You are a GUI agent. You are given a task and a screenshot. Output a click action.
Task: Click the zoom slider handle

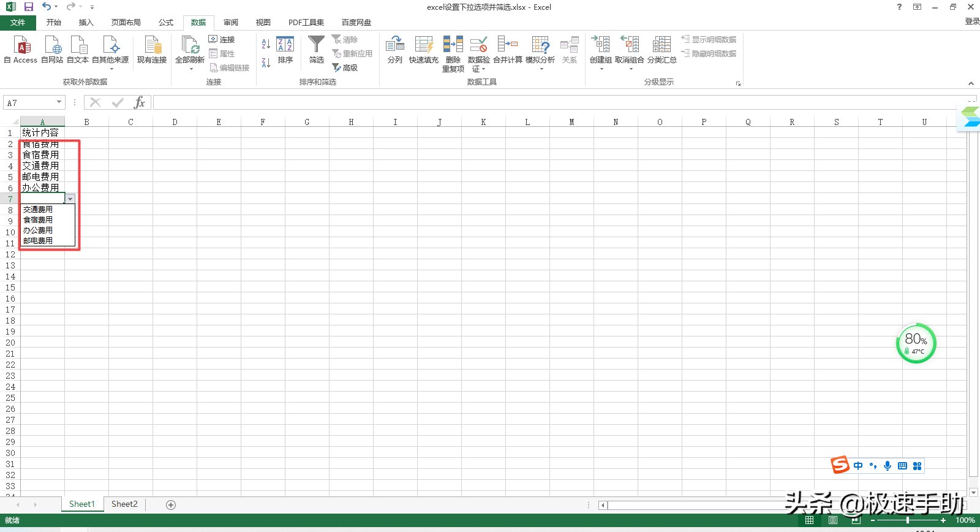[x=908, y=520]
